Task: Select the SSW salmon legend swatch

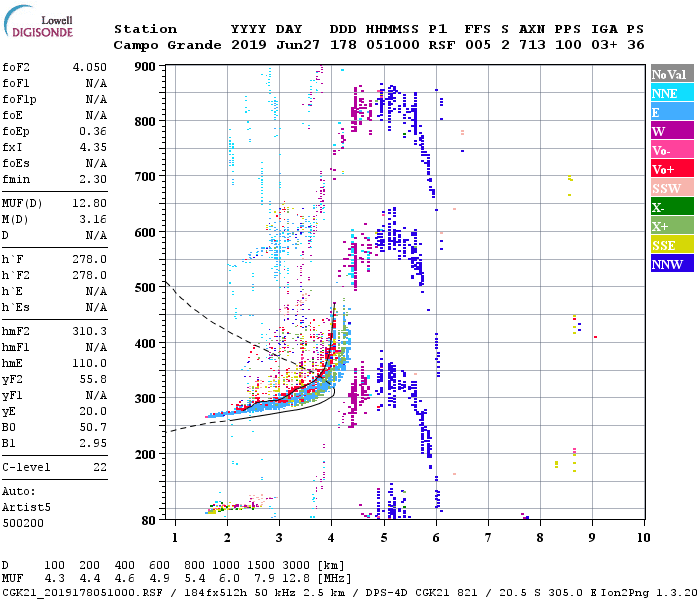Action: click(x=672, y=188)
